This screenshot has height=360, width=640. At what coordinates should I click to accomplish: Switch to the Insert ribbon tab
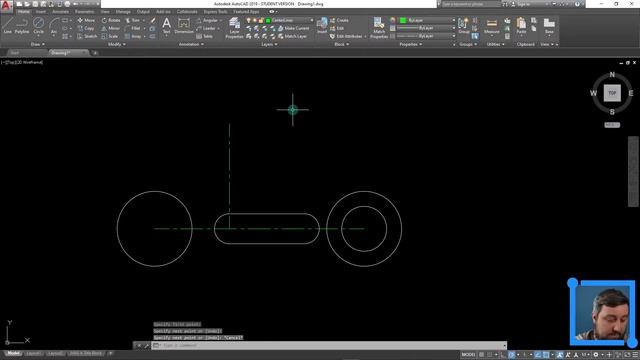[x=40, y=11]
